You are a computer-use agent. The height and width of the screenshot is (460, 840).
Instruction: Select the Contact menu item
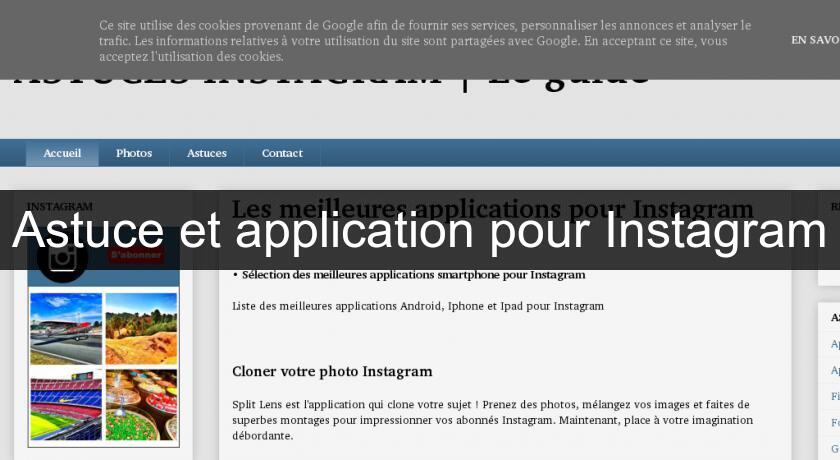tap(282, 153)
